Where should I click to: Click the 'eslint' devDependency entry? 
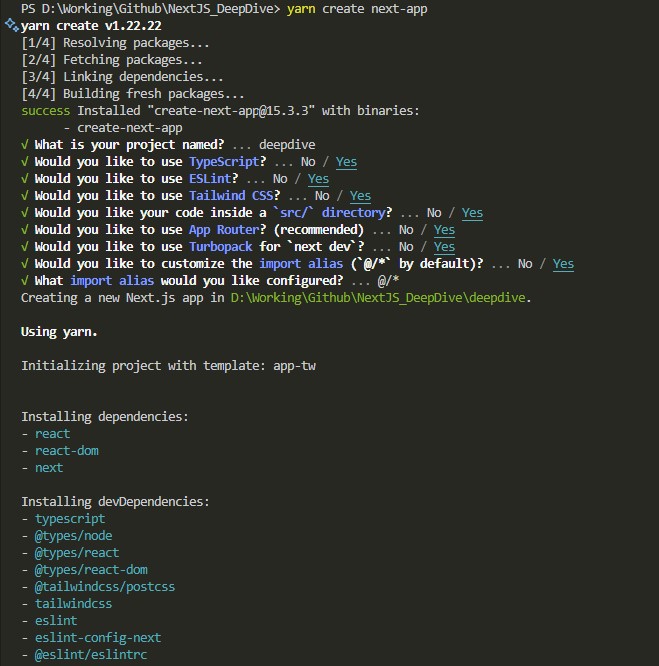pos(56,621)
